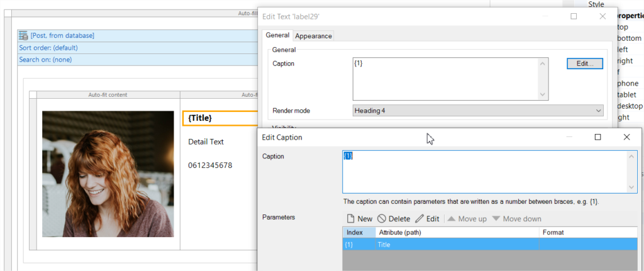Click the 'tablet' property entry

627,94
